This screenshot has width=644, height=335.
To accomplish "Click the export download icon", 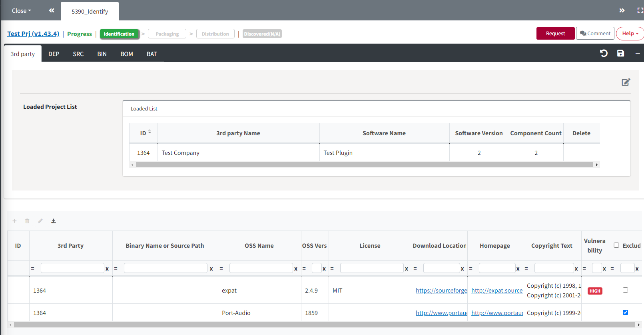I will (x=54, y=221).
